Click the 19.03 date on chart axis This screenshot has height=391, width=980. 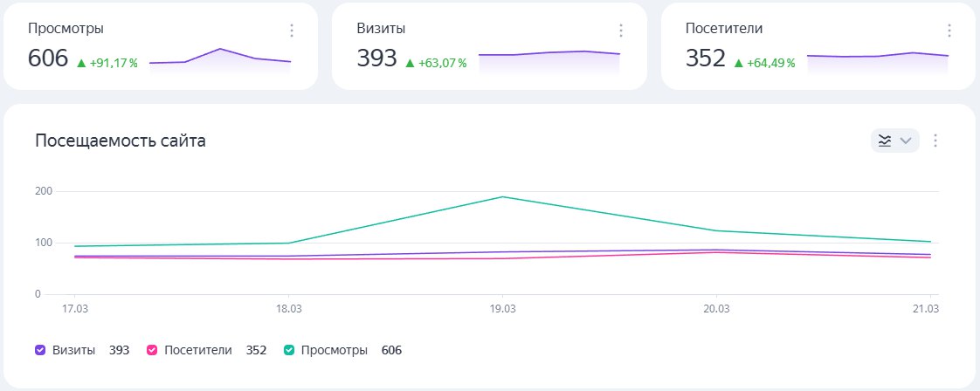click(x=502, y=308)
